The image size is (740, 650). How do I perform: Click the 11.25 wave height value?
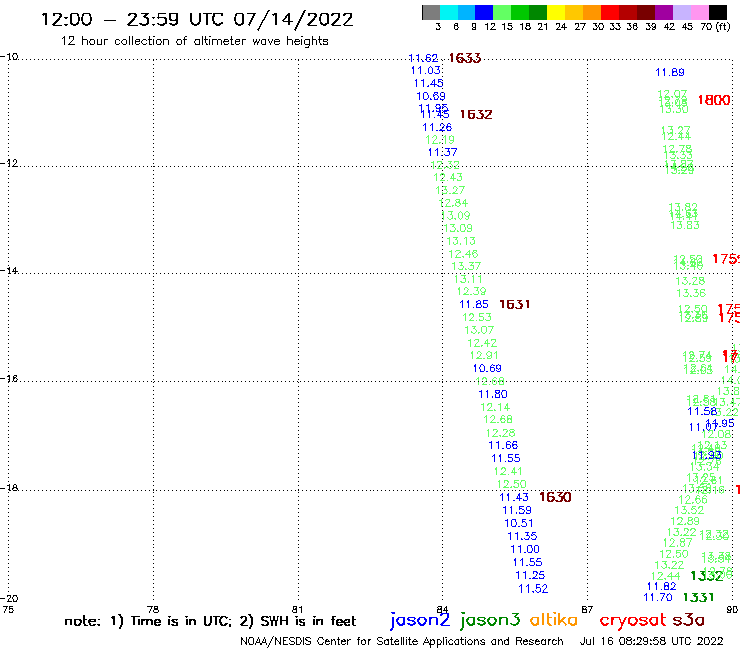coord(530,575)
